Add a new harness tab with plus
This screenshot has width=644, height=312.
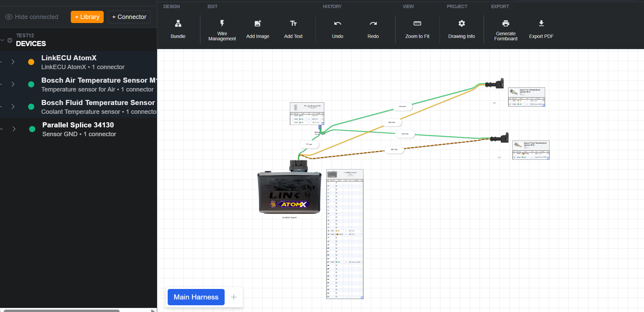(234, 297)
